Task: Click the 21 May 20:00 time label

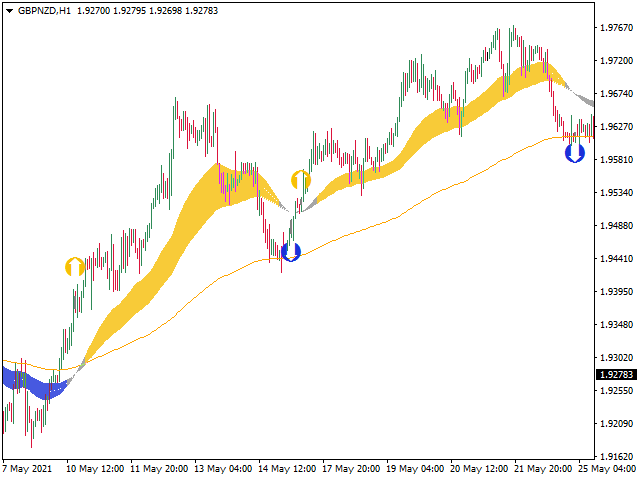Action: (x=543, y=468)
